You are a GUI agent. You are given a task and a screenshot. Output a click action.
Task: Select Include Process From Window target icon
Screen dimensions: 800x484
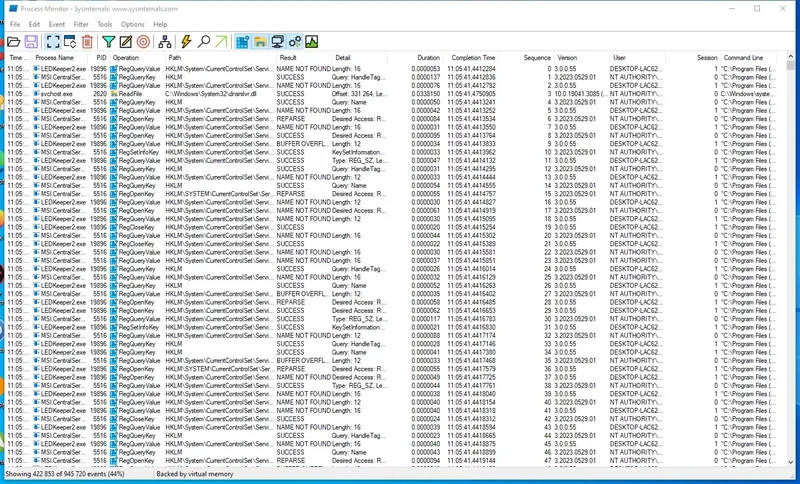coord(143,42)
